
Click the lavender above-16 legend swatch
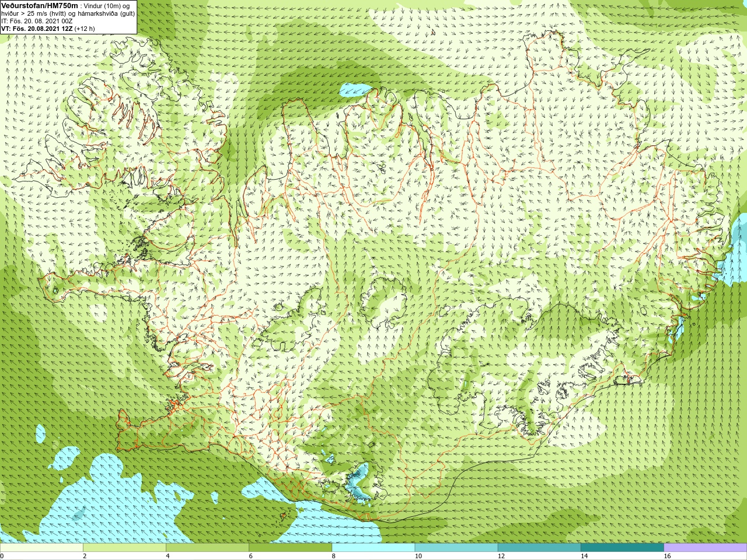[x=705, y=548]
